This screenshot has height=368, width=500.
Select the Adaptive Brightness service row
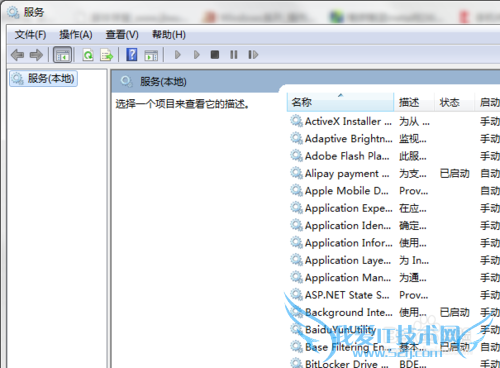click(395, 139)
